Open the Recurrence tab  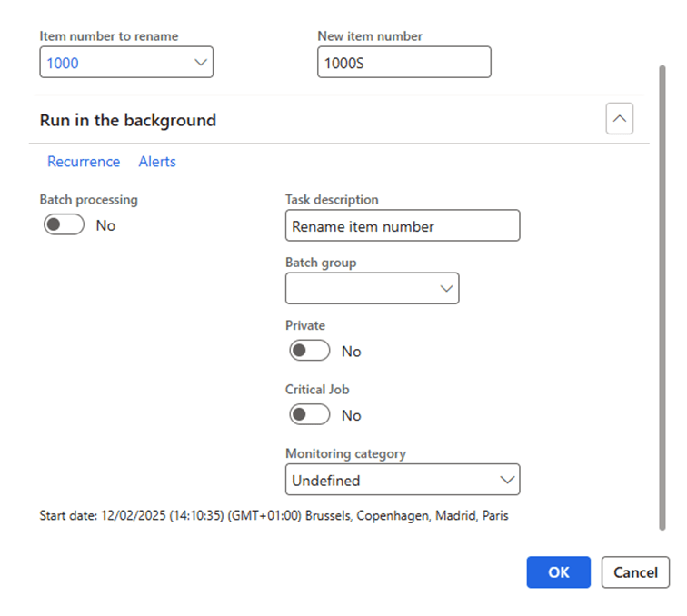pyautogui.click(x=84, y=162)
